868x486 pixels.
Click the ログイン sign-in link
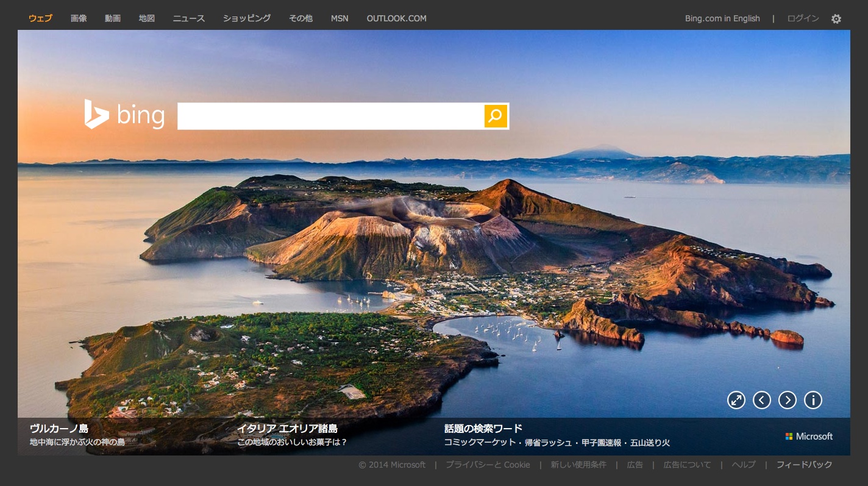[x=803, y=18]
